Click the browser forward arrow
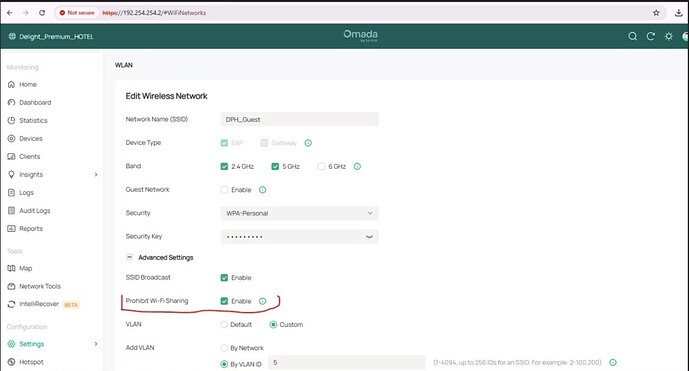The image size is (689, 371). tap(25, 13)
